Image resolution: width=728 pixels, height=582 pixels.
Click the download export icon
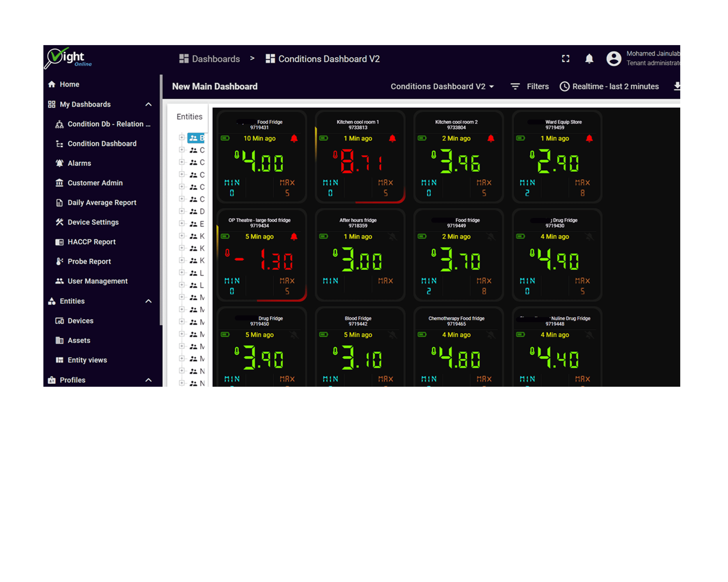[x=677, y=86]
